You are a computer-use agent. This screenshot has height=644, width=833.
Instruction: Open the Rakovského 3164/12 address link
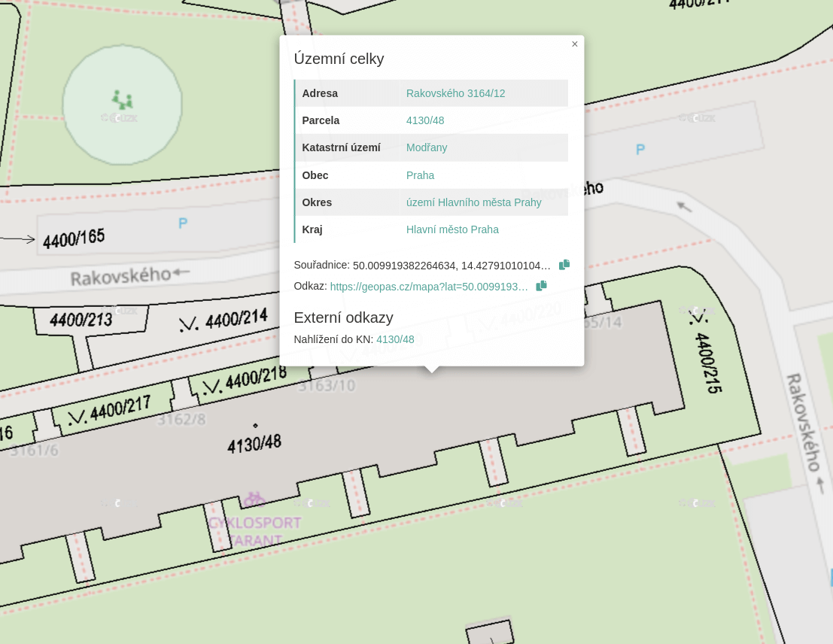tap(455, 93)
